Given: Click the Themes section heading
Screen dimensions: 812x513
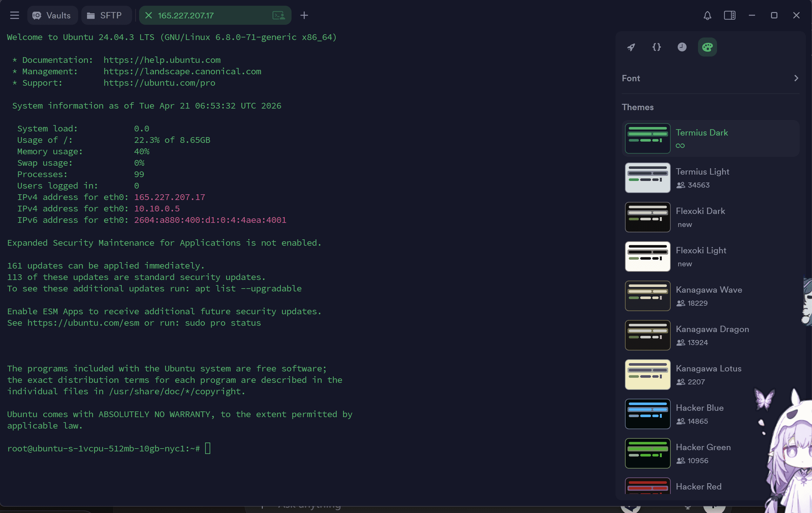Looking at the screenshot, I should coord(637,107).
